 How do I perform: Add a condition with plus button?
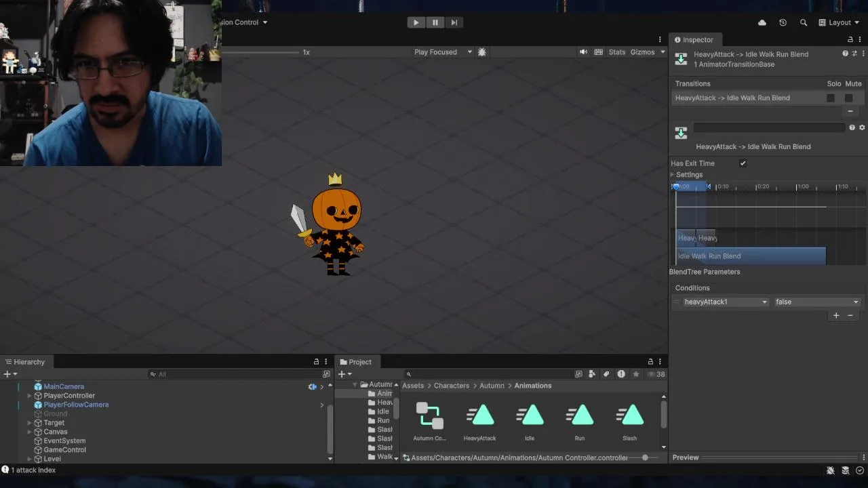pyautogui.click(x=836, y=315)
